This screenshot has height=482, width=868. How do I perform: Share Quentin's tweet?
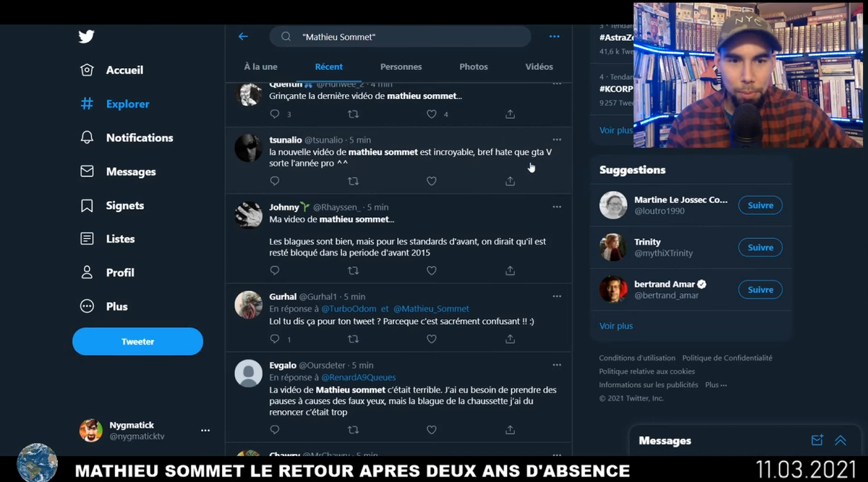coord(510,114)
